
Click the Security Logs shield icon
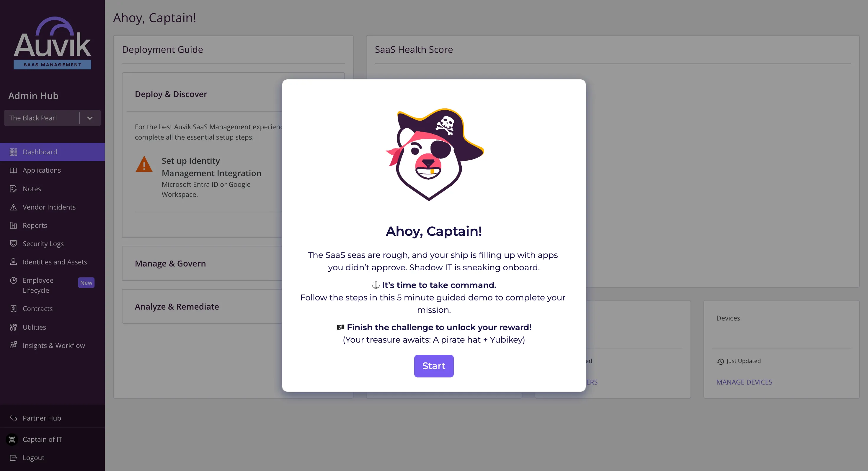[14, 243]
